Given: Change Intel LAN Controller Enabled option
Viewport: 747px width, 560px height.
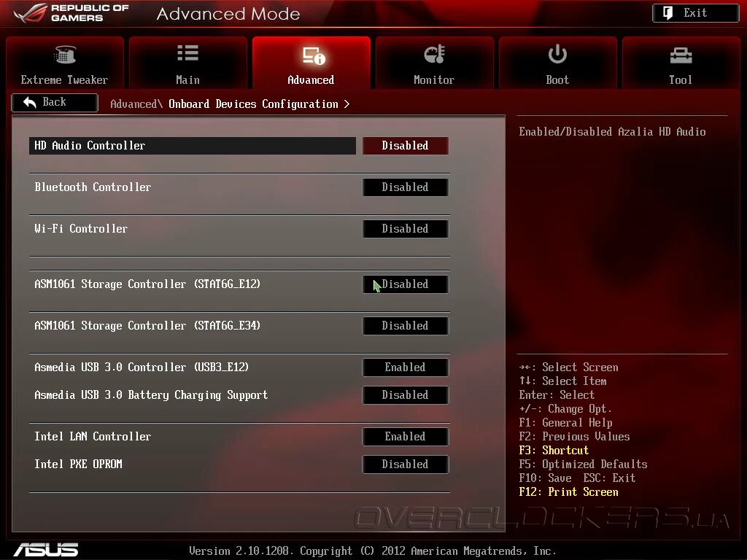Looking at the screenshot, I should (406, 436).
